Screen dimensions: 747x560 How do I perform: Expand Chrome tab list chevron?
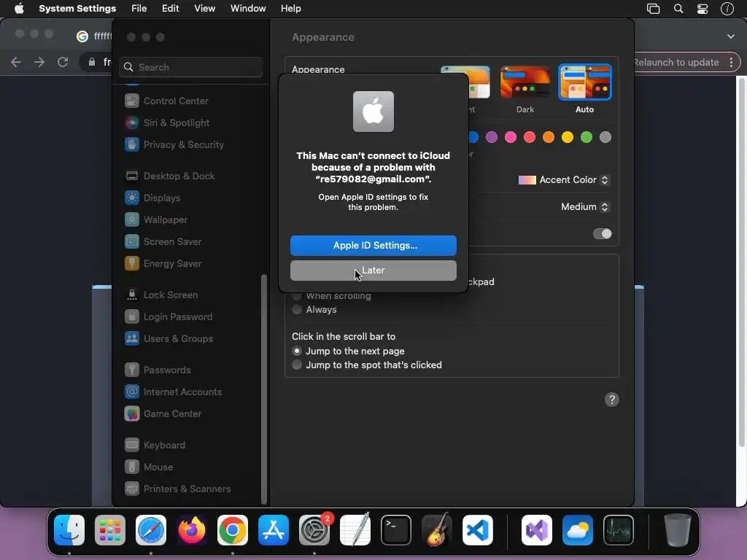[x=731, y=36]
